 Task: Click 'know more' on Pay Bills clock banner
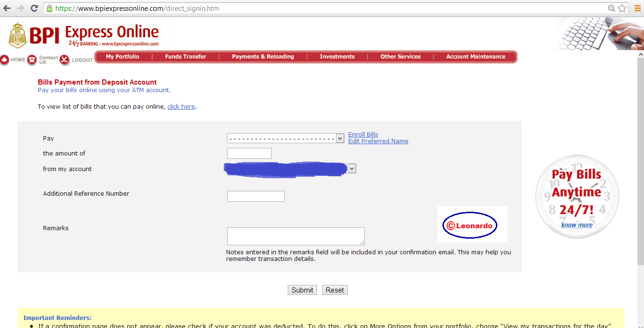pyautogui.click(x=577, y=225)
